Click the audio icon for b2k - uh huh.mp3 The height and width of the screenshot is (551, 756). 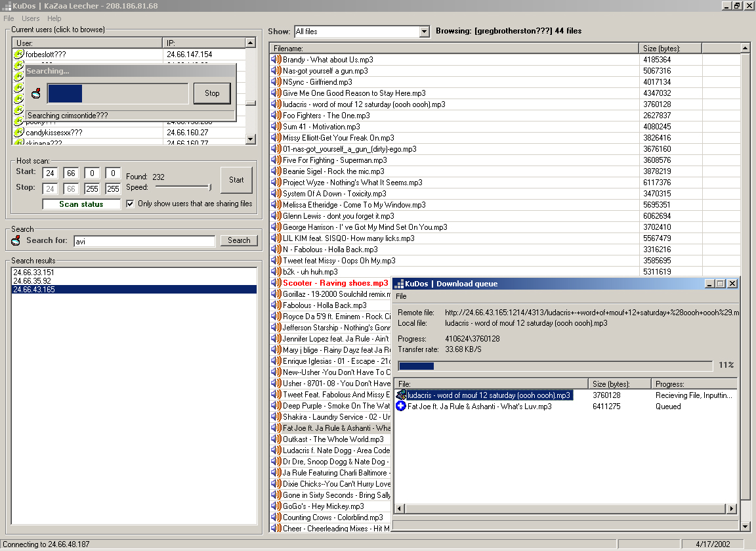tap(276, 272)
